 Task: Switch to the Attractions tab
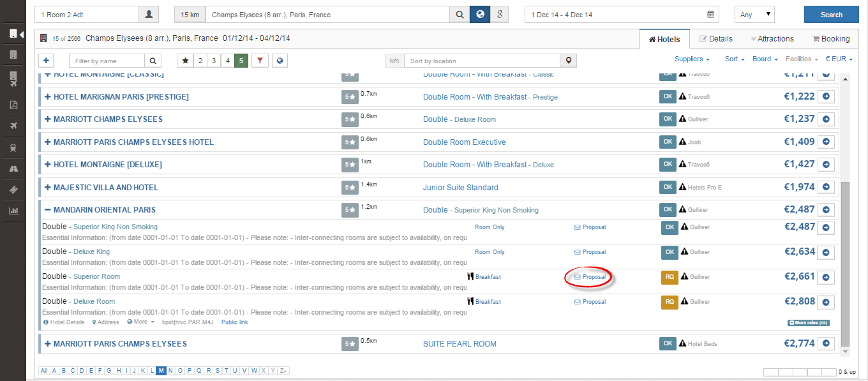coord(772,39)
